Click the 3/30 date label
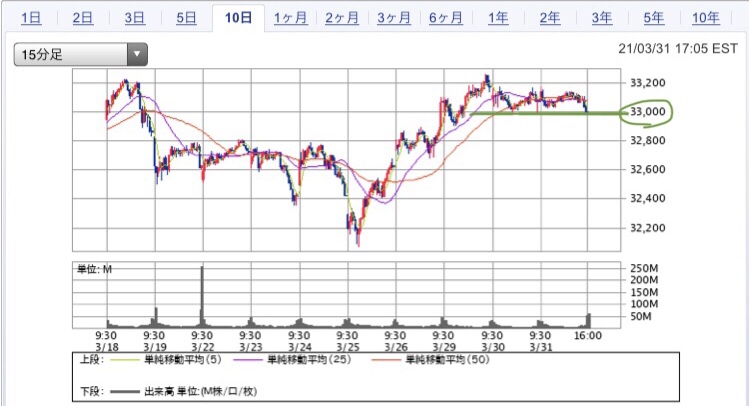 493,347
